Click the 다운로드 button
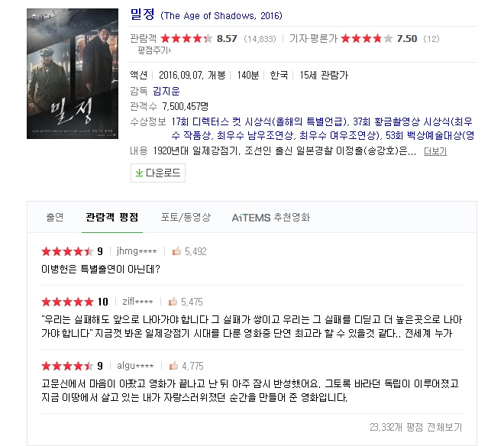The height and width of the screenshot is (446, 504). 158,173
